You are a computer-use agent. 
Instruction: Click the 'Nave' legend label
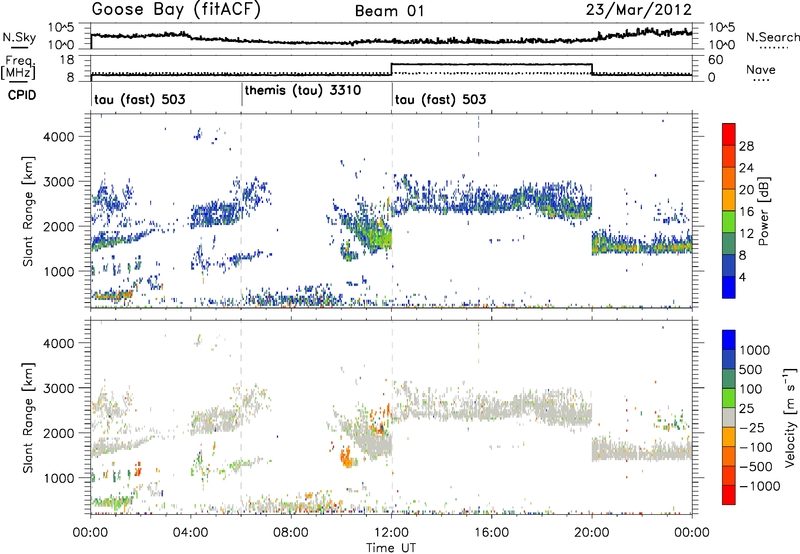[x=761, y=70]
